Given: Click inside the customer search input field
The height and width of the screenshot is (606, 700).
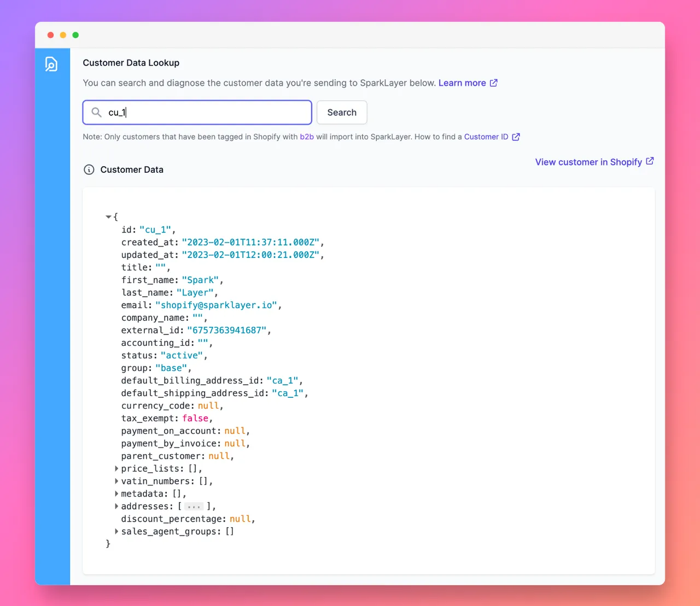Looking at the screenshot, I should point(197,112).
